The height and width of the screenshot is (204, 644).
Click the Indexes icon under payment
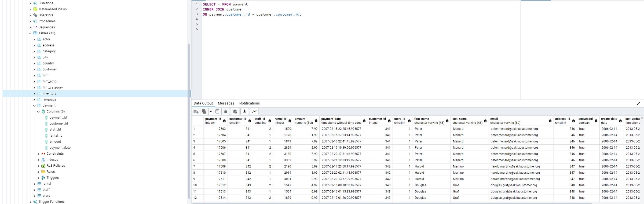[x=43, y=160]
